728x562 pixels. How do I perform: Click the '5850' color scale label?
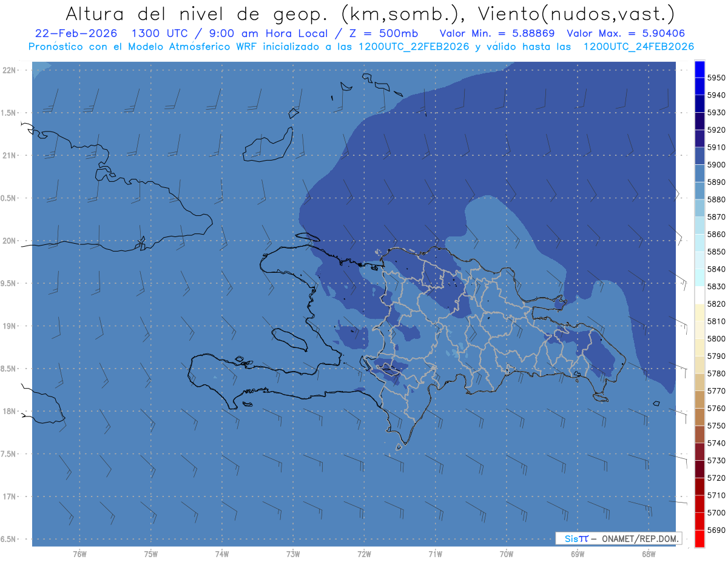[716, 252]
